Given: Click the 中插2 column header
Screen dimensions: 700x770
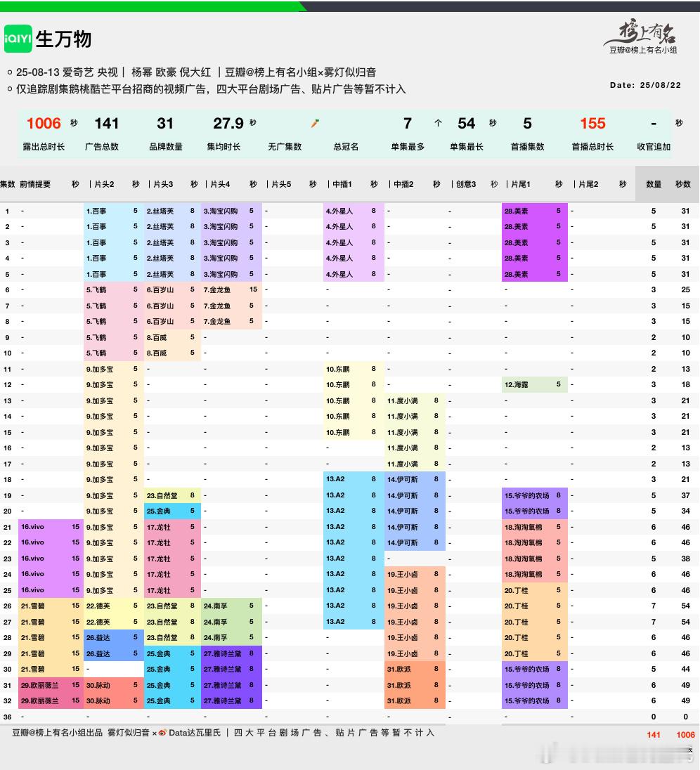Looking at the screenshot, I should click(403, 184).
